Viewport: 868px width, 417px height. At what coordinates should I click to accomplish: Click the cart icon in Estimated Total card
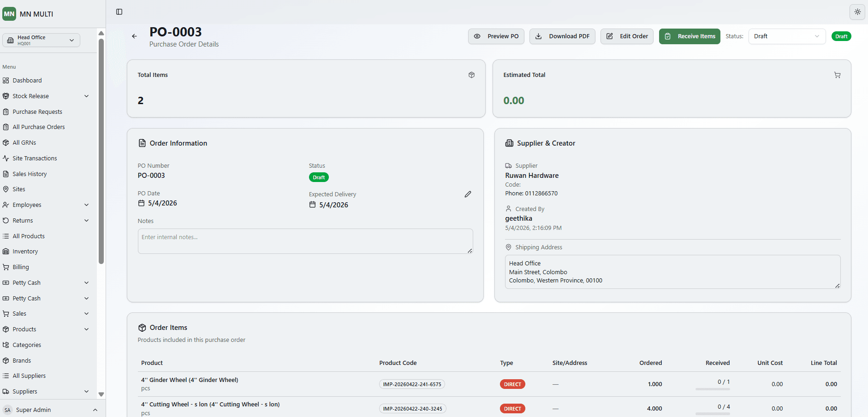pyautogui.click(x=837, y=75)
